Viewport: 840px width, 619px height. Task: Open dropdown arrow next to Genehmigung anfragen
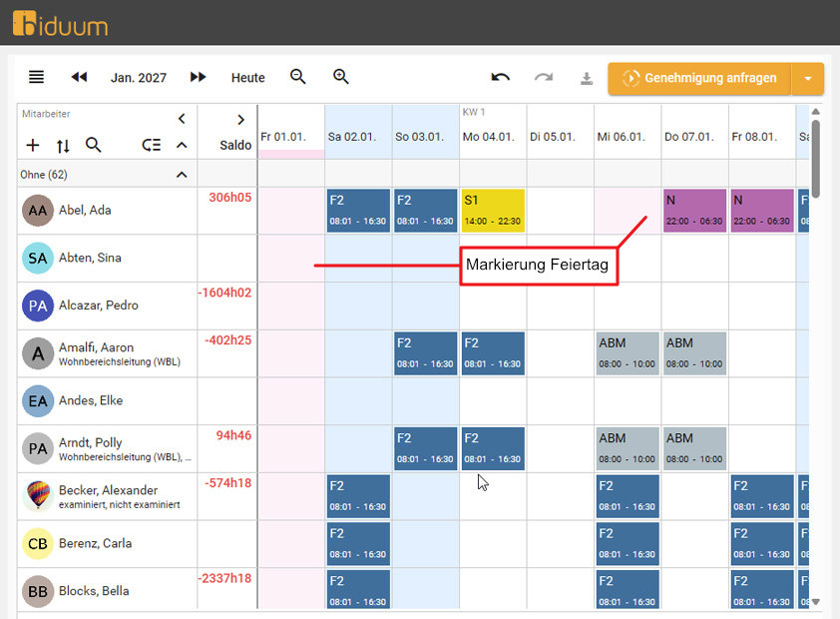[808, 79]
